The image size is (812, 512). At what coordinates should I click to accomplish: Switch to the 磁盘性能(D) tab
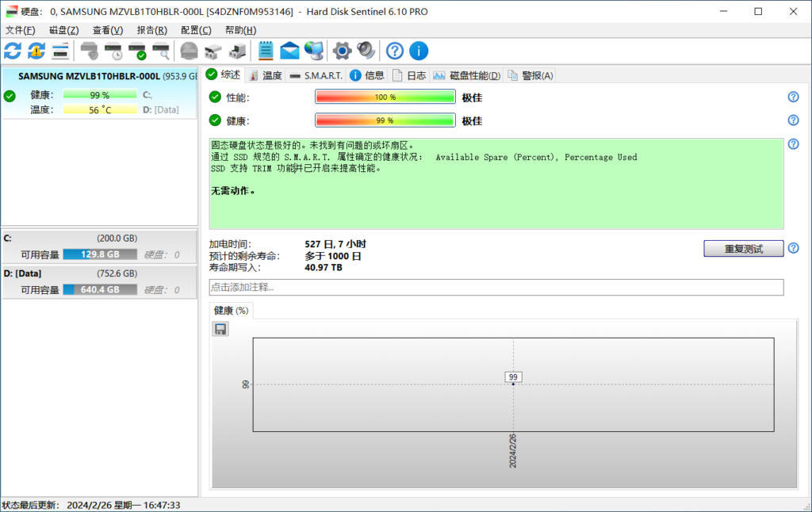click(x=466, y=75)
